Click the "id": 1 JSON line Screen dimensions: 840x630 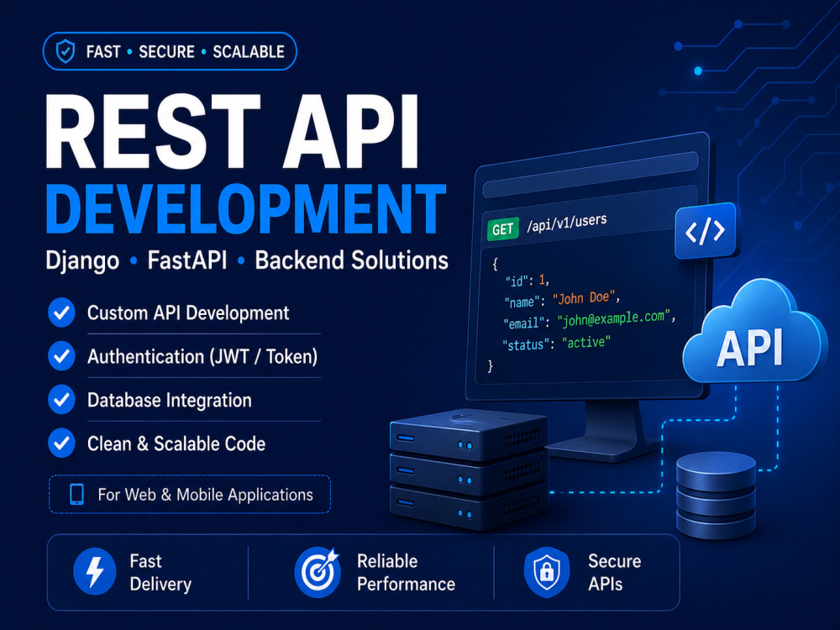point(528,281)
